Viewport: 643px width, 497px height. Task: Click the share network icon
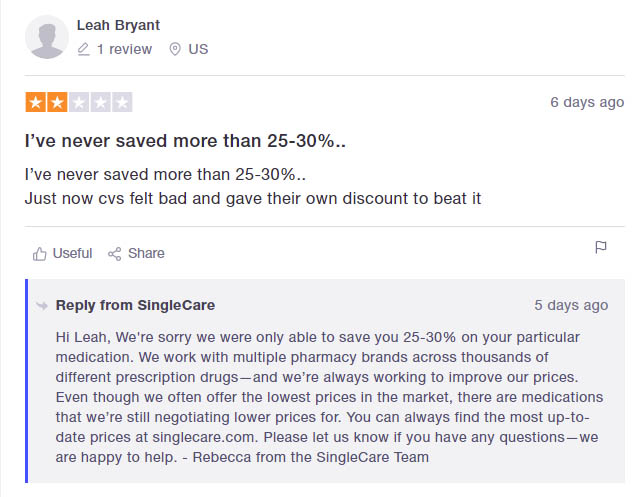tap(114, 254)
